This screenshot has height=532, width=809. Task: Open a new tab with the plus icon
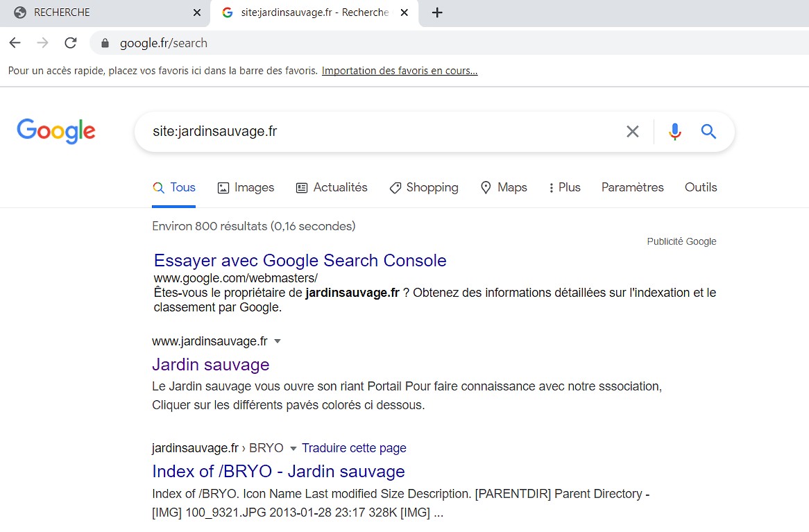click(x=437, y=12)
